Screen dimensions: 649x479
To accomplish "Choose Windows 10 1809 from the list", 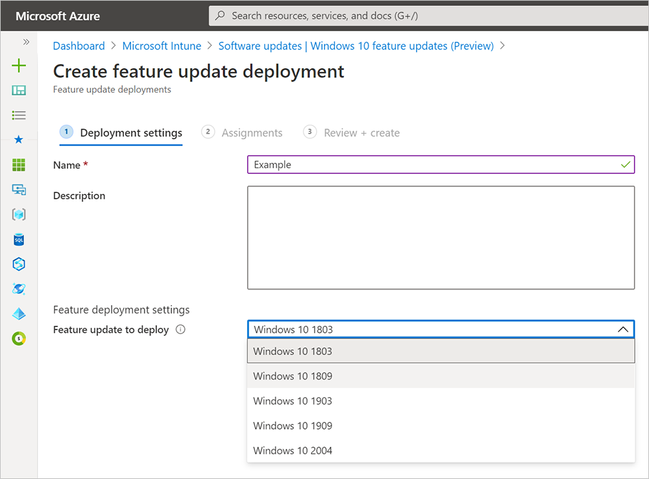I will (x=441, y=376).
